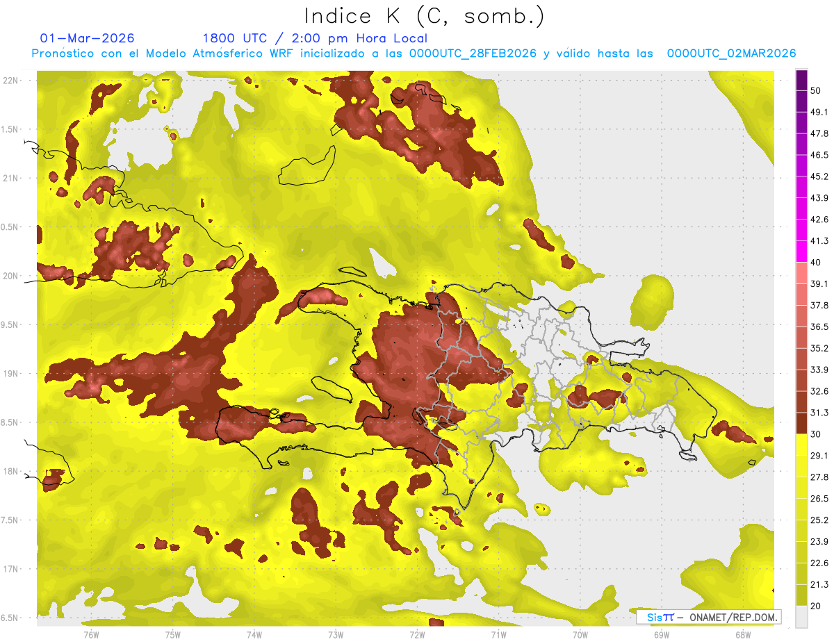
Task: Click the "0000UTC_02MAR2026" valid-until time text
Action: click(731, 53)
